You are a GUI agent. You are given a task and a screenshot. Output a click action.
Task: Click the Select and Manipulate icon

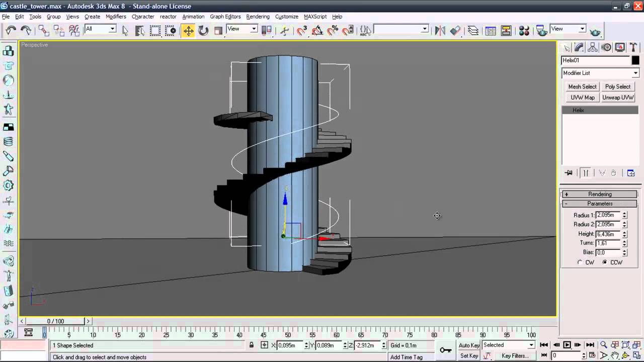coord(285,31)
